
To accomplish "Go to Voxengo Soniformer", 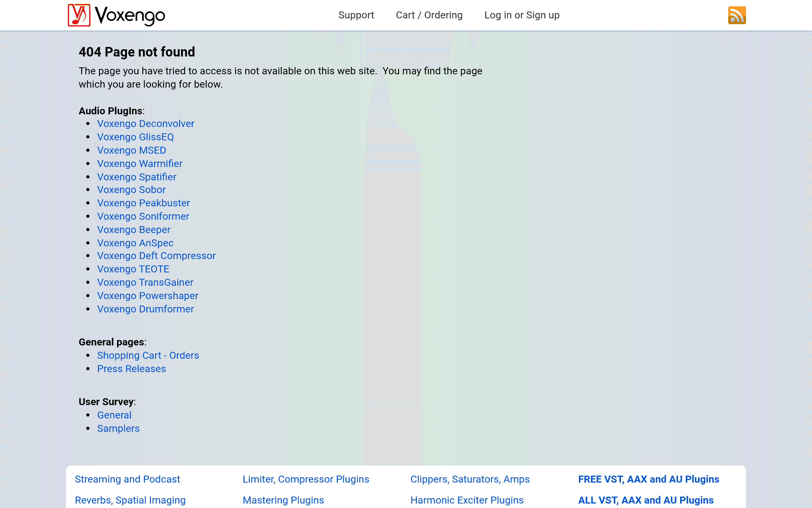I will 143,216.
